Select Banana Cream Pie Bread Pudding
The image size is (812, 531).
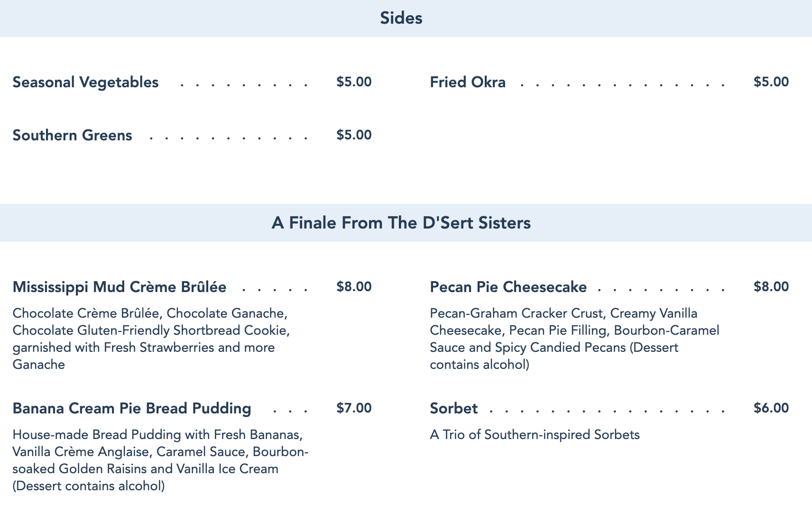click(132, 408)
